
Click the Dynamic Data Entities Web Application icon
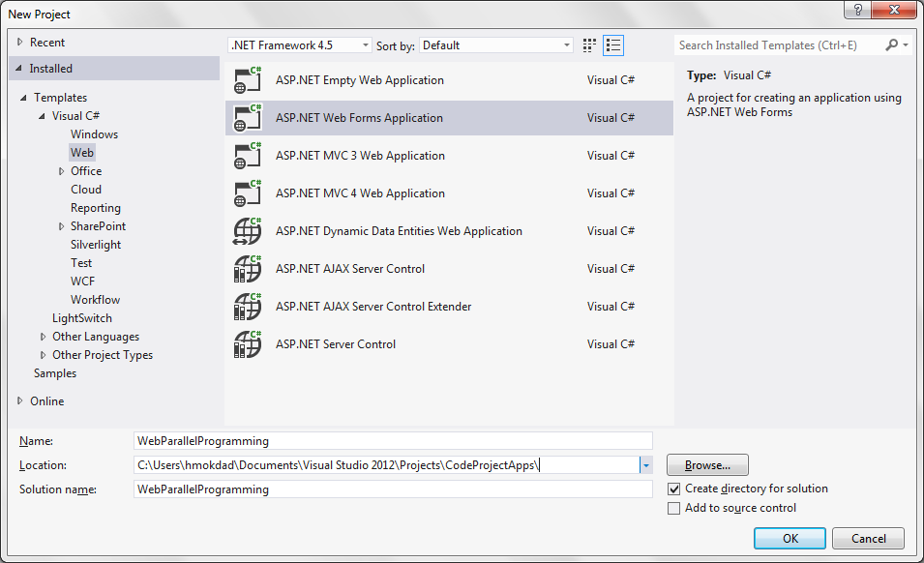pyautogui.click(x=248, y=231)
